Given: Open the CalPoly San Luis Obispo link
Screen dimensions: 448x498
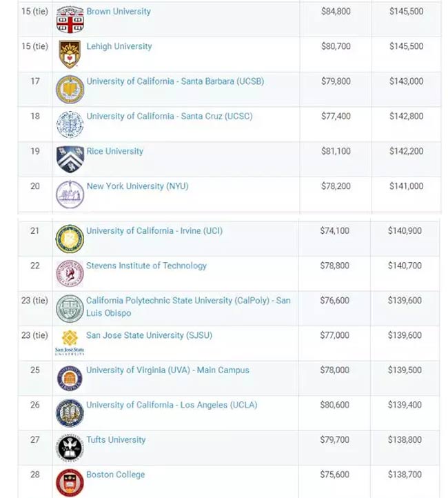Looking at the screenshot, I should tap(188, 306).
